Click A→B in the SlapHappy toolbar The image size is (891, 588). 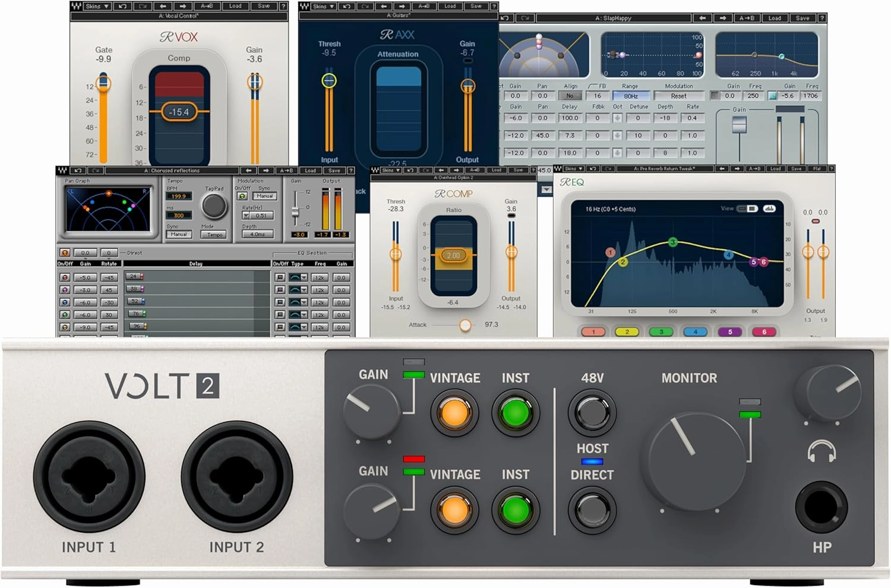tap(747, 18)
